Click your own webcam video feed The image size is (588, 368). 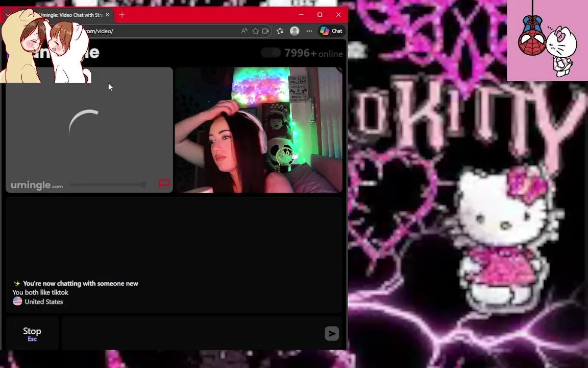tap(258, 130)
